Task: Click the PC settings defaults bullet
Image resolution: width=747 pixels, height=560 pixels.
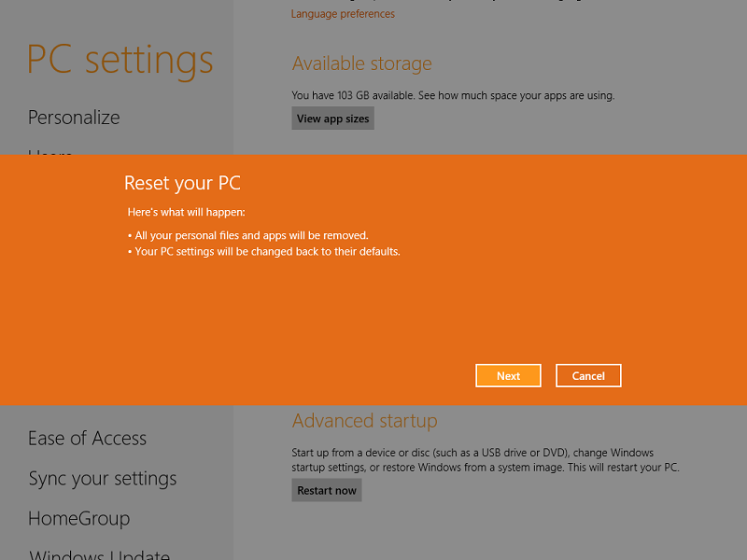Action: click(264, 252)
